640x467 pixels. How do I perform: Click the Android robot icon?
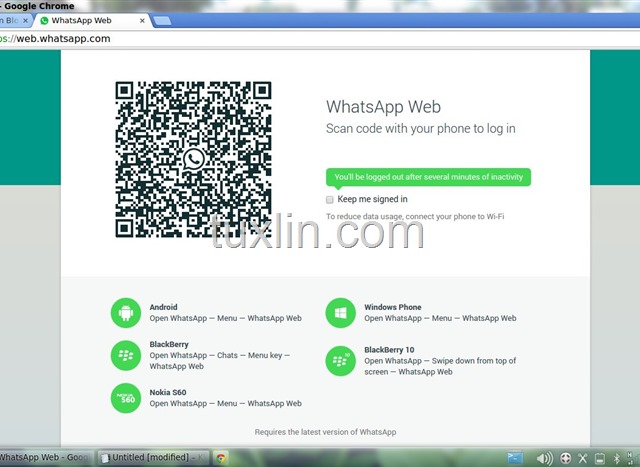pos(126,313)
